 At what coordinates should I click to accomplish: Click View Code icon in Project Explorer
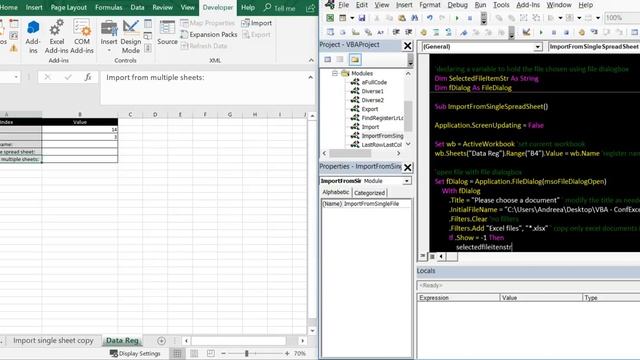[327, 60]
